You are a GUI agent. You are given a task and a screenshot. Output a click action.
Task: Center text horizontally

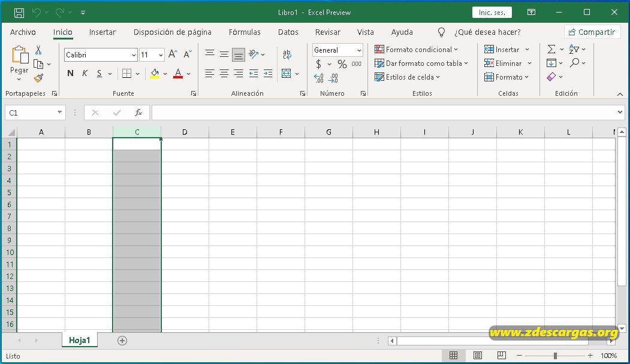224,74
